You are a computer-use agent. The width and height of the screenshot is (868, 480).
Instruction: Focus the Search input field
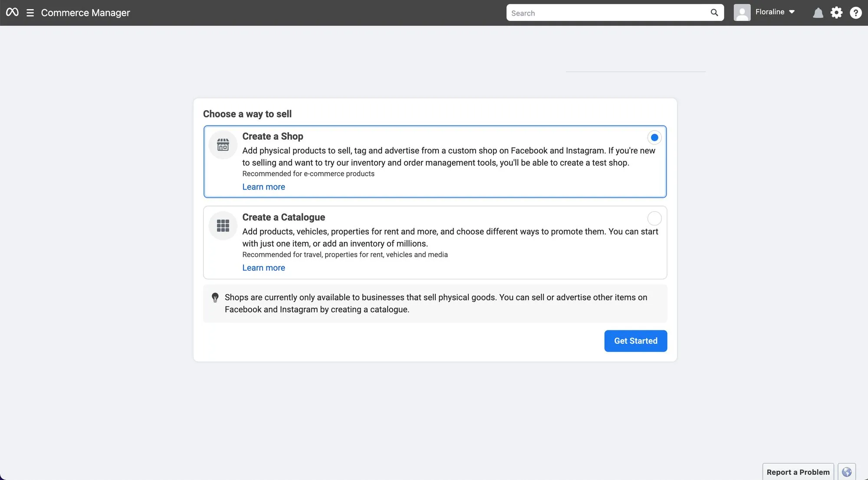click(608, 13)
